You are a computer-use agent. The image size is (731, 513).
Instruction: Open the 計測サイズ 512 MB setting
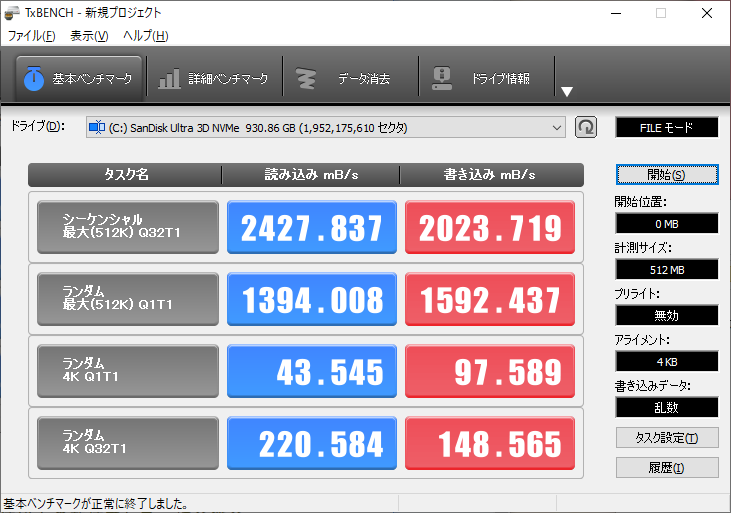(666, 269)
